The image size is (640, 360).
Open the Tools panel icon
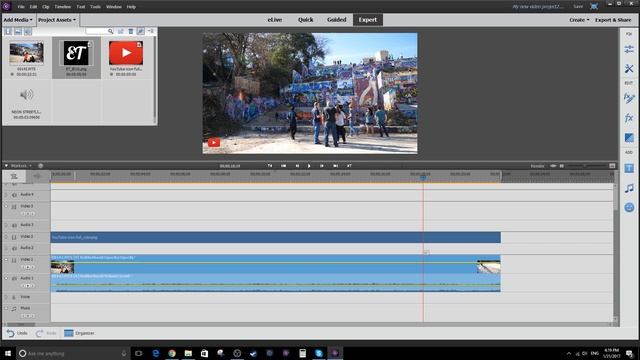click(629, 69)
